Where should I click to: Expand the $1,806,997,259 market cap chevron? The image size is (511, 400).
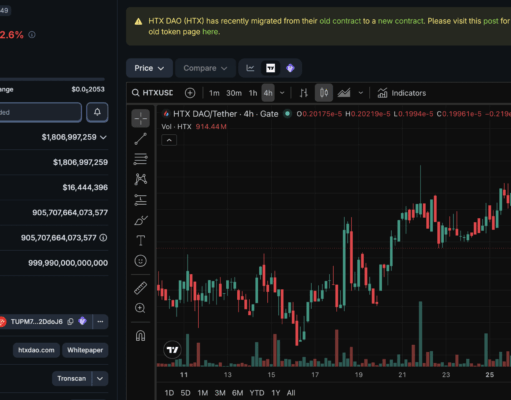click(x=103, y=137)
